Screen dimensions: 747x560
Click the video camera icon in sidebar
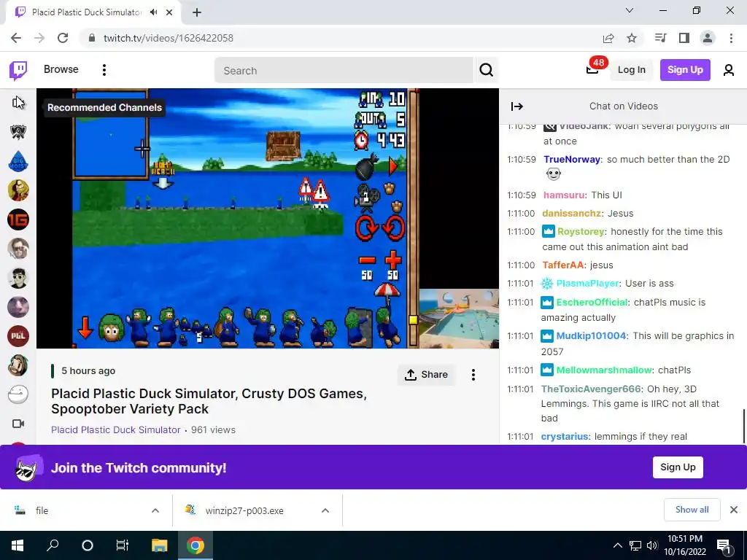coord(18,424)
